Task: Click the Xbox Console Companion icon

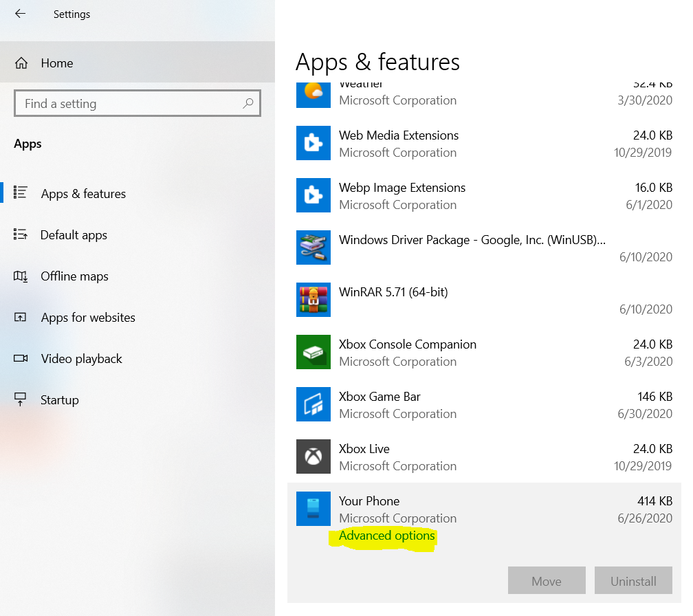Action: pos(313,352)
